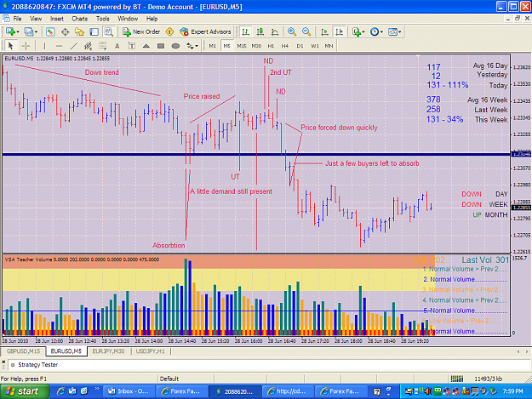Toggle the Chart Shift icon
Viewport: 532px width, 399px height.
click(x=339, y=31)
